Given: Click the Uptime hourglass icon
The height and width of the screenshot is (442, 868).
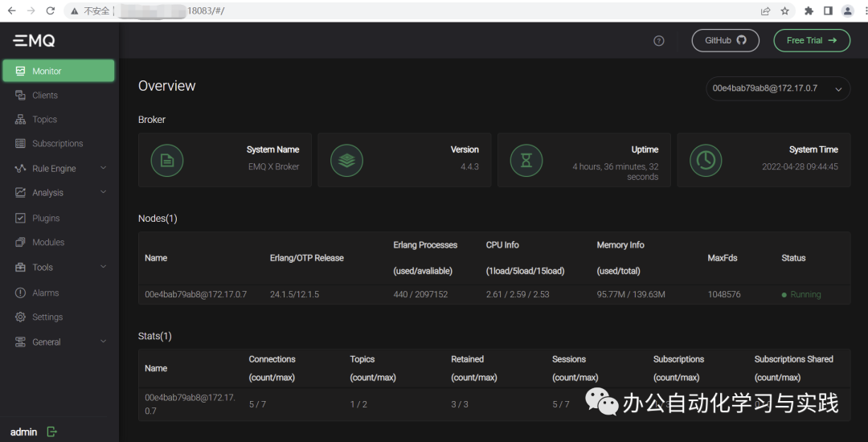Looking at the screenshot, I should click(x=526, y=161).
